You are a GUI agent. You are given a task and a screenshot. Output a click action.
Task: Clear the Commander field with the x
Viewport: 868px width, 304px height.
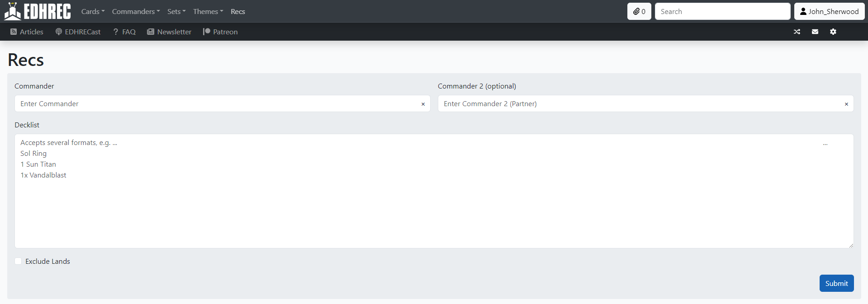pos(423,104)
